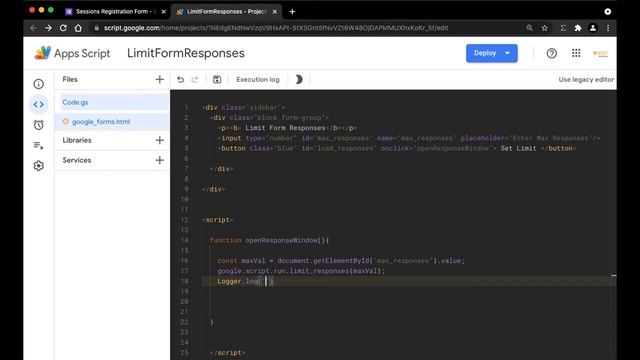
Task: Select the Editor code icon in sidebar
Action: 38,104
